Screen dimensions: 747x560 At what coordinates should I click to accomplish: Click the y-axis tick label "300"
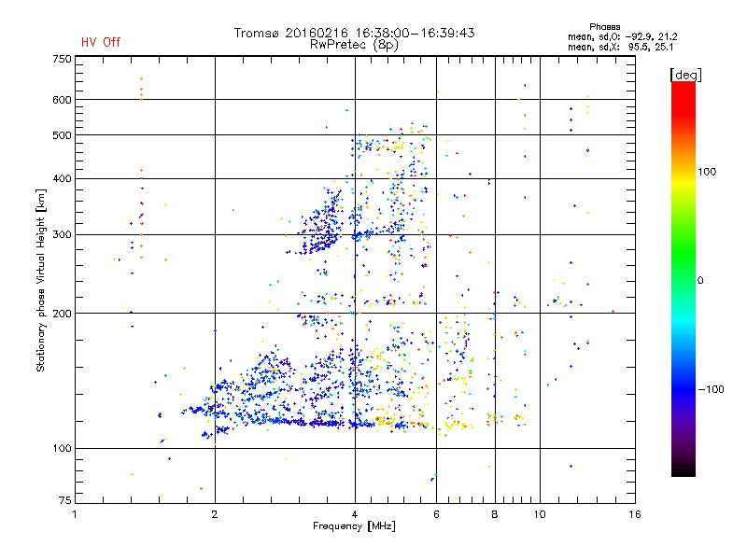point(62,235)
